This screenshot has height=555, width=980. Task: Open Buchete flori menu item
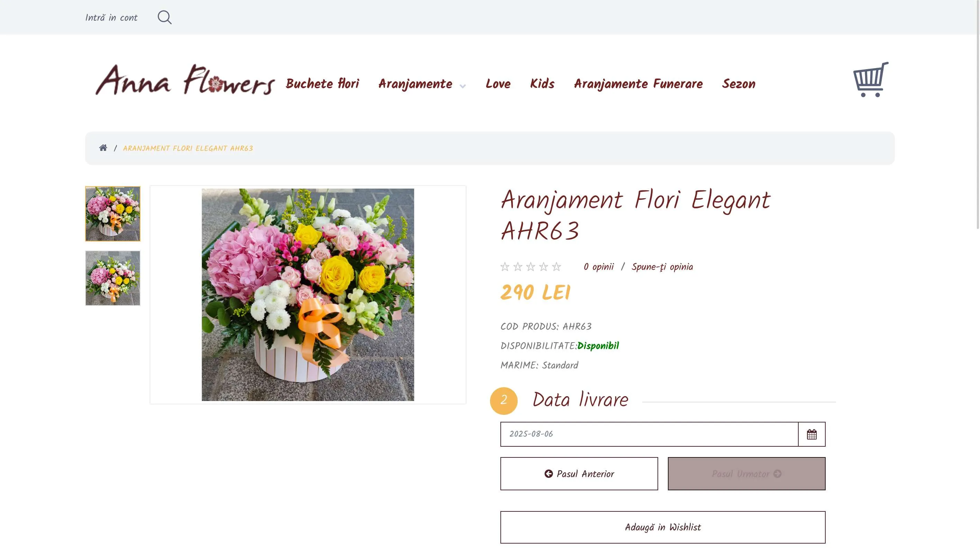pos(323,83)
